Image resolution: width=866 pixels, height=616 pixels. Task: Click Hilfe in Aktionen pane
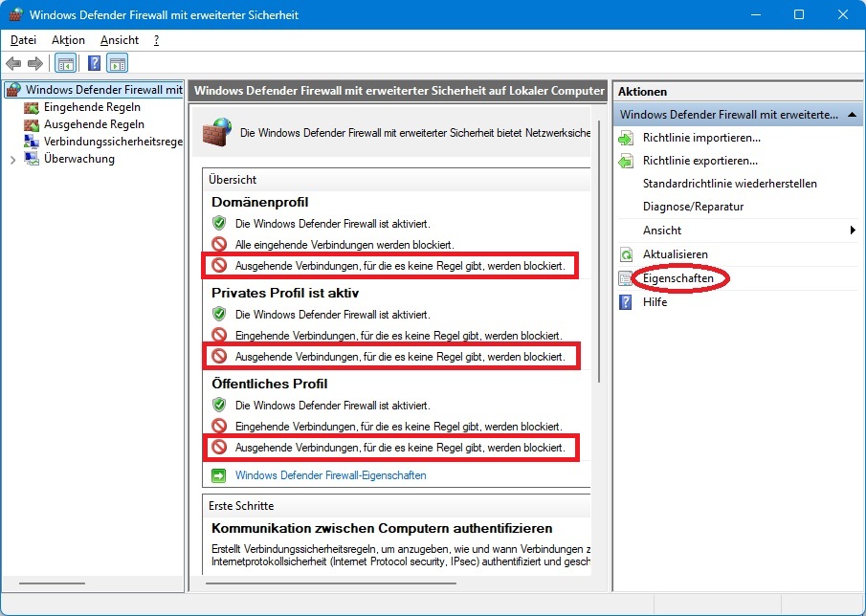(x=655, y=302)
